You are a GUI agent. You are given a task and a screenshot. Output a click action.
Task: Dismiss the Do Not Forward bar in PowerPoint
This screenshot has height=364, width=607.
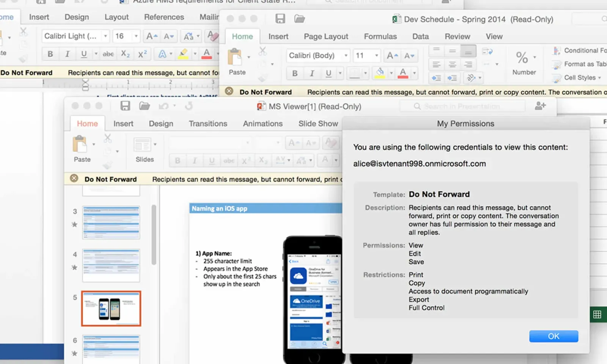pos(74,179)
